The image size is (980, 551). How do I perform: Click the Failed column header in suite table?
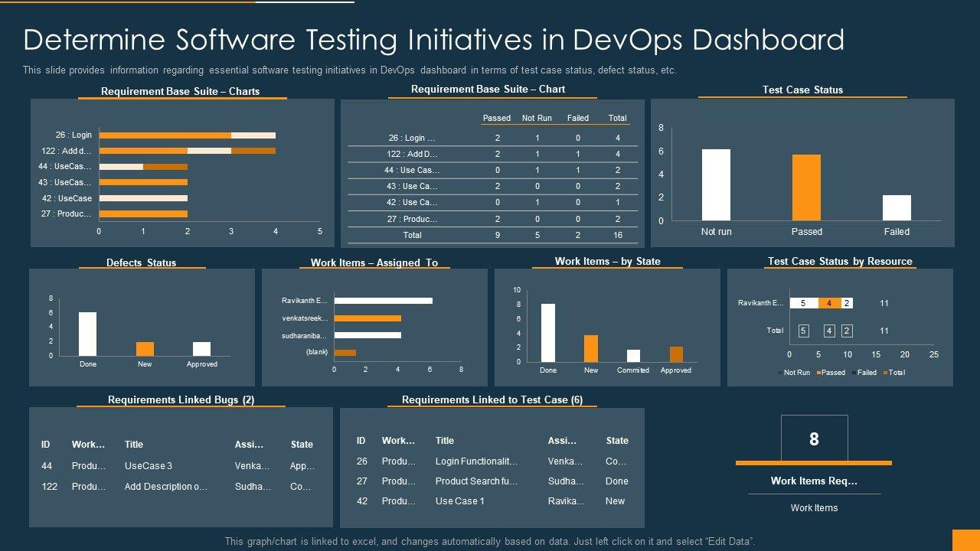click(577, 118)
